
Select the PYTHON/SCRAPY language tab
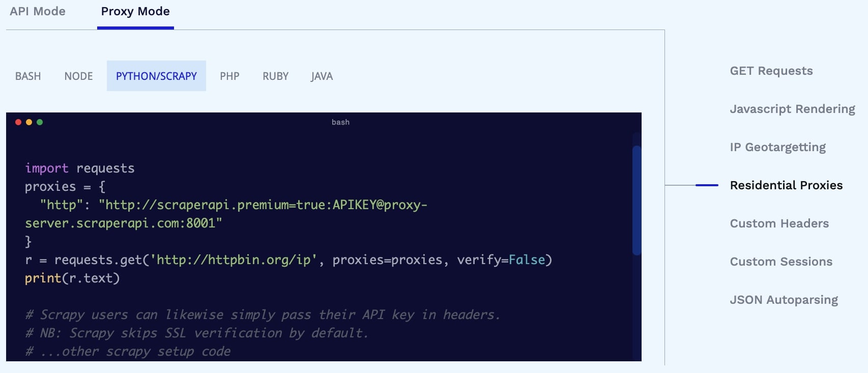[156, 76]
